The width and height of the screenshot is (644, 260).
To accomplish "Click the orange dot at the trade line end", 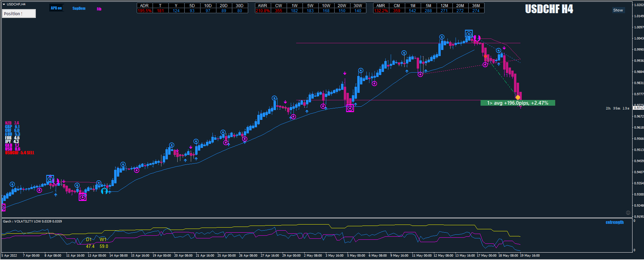I will tap(518, 98).
